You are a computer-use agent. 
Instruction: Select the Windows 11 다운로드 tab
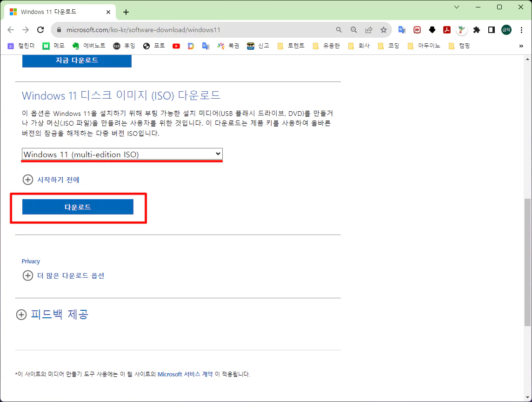point(60,12)
